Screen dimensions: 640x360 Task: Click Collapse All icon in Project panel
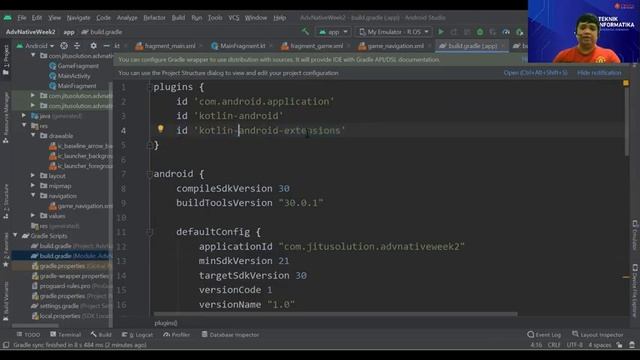(77, 46)
